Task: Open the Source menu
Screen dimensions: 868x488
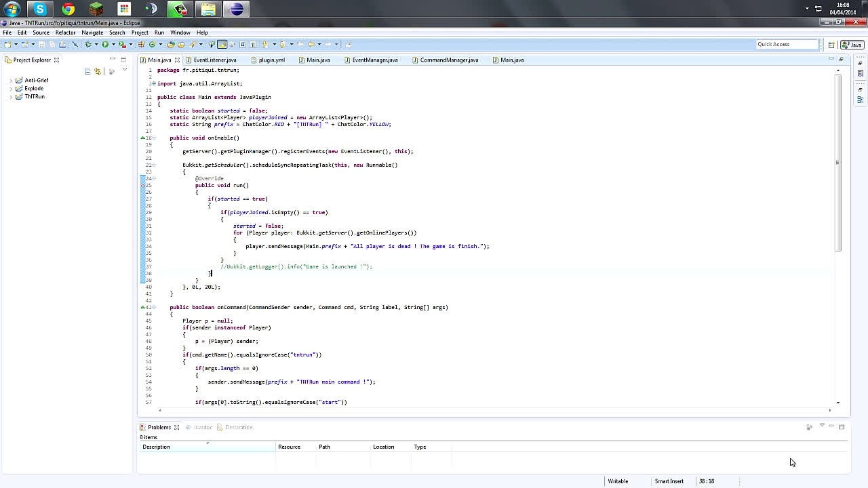Action: click(41, 33)
